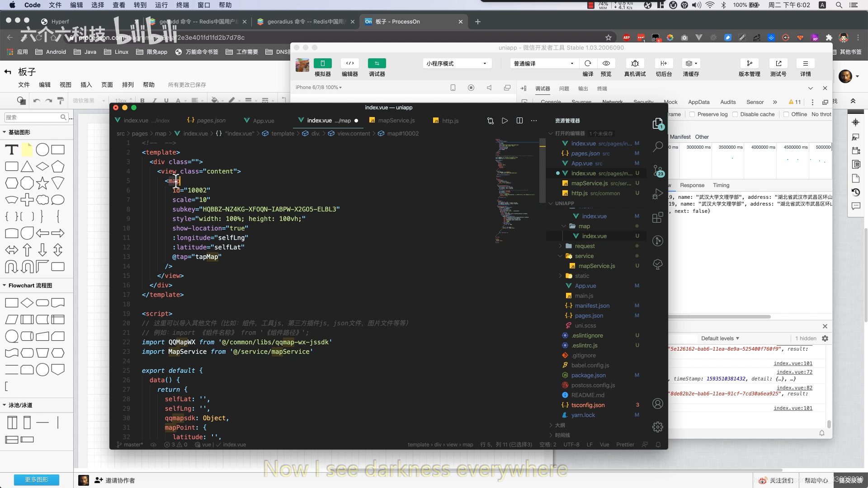
Task: Click split editor icon in tab bar
Action: [519, 121]
